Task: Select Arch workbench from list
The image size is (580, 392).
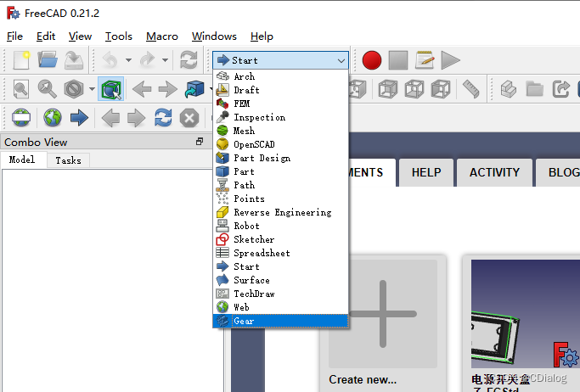Action: pos(280,76)
